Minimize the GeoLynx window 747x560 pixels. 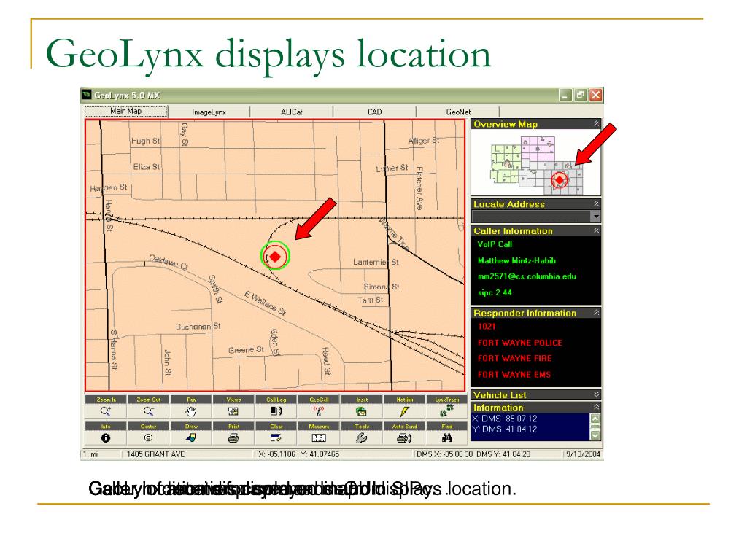(565, 96)
